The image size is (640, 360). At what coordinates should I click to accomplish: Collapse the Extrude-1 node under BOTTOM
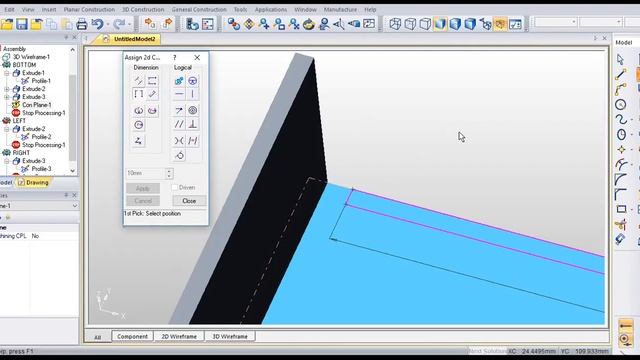click(x=7, y=73)
